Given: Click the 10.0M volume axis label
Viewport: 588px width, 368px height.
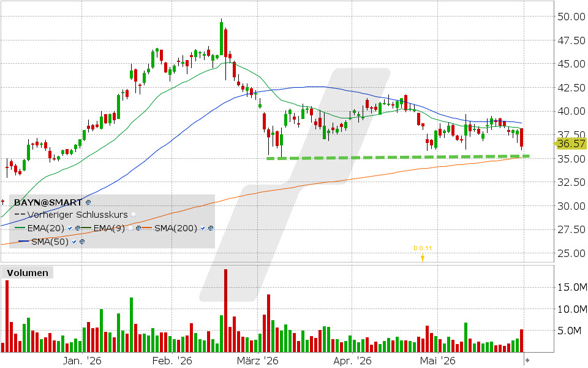Looking at the screenshot, I should point(572,309).
